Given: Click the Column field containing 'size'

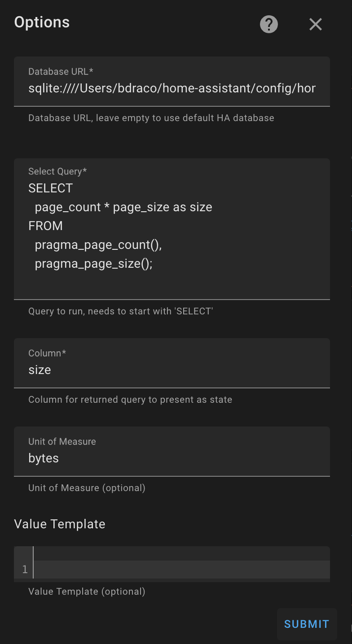Looking at the screenshot, I should coord(172,370).
